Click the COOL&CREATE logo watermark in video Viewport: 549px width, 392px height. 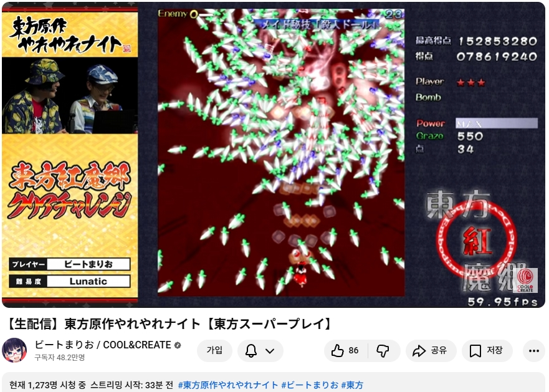point(525,280)
